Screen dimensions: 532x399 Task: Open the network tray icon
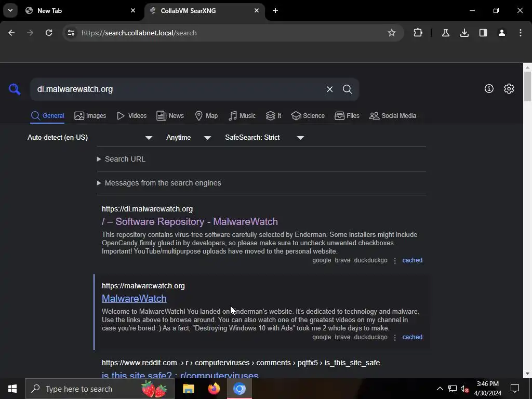453,389
